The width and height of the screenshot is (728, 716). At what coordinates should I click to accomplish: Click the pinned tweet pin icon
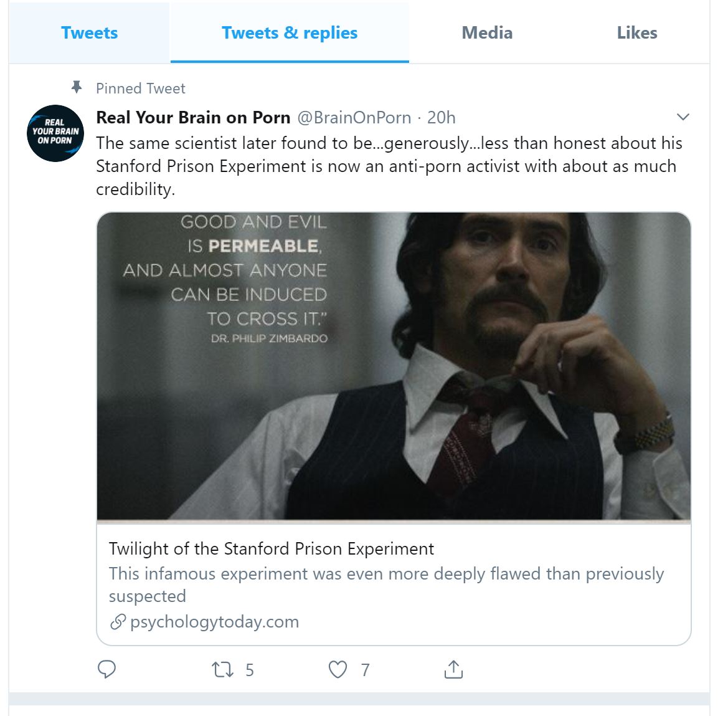click(77, 87)
